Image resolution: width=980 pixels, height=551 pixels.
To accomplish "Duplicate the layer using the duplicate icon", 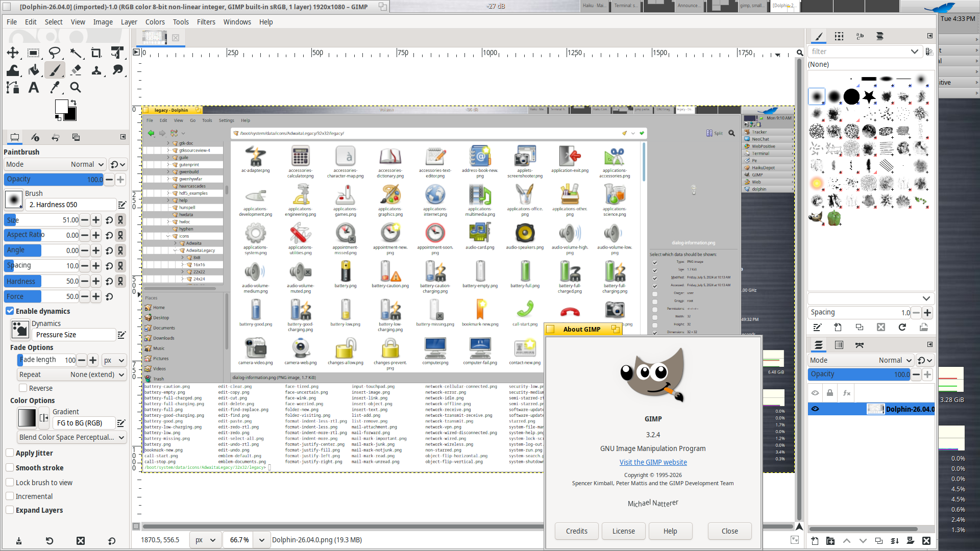I will click(879, 541).
